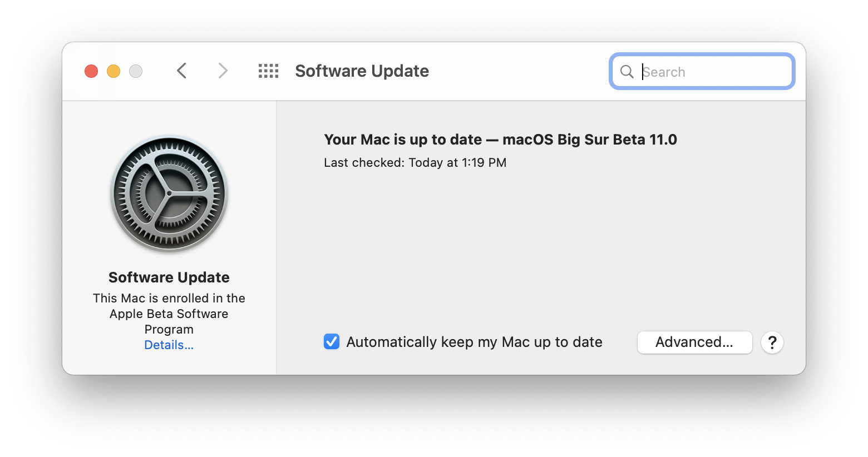This screenshot has width=868, height=457.
Task: Click the forward navigation arrow
Action: (223, 71)
